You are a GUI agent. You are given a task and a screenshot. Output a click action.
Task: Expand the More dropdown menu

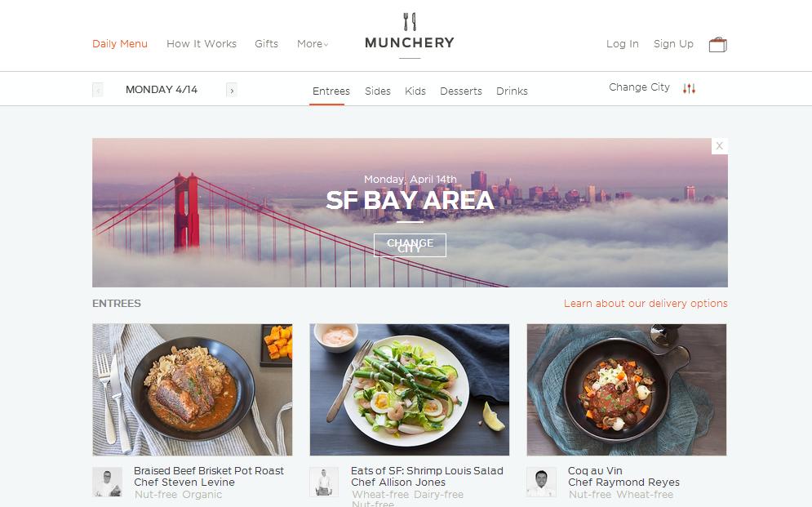pos(313,44)
